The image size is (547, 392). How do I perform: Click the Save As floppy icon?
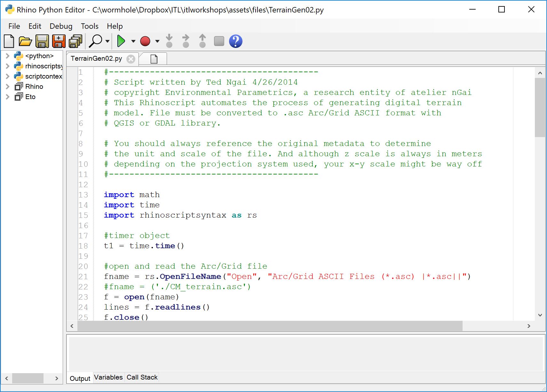(x=59, y=41)
